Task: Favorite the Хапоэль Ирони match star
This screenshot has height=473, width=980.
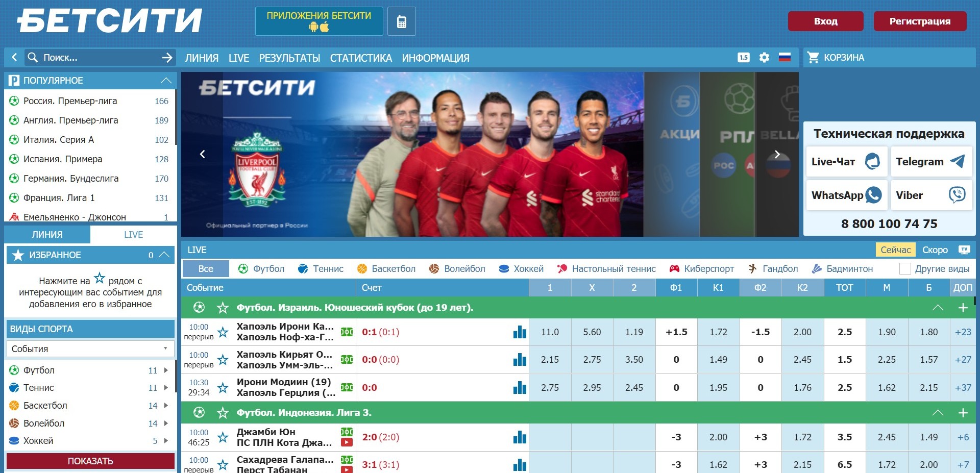Action: coord(223,332)
